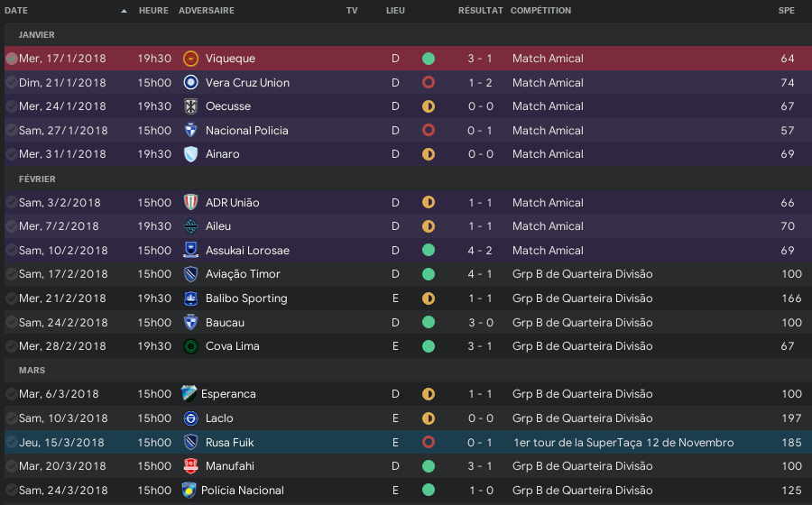Click the red loss indicator for Rusa Fuik
This screenshot has width=812, height=505.
429,443
